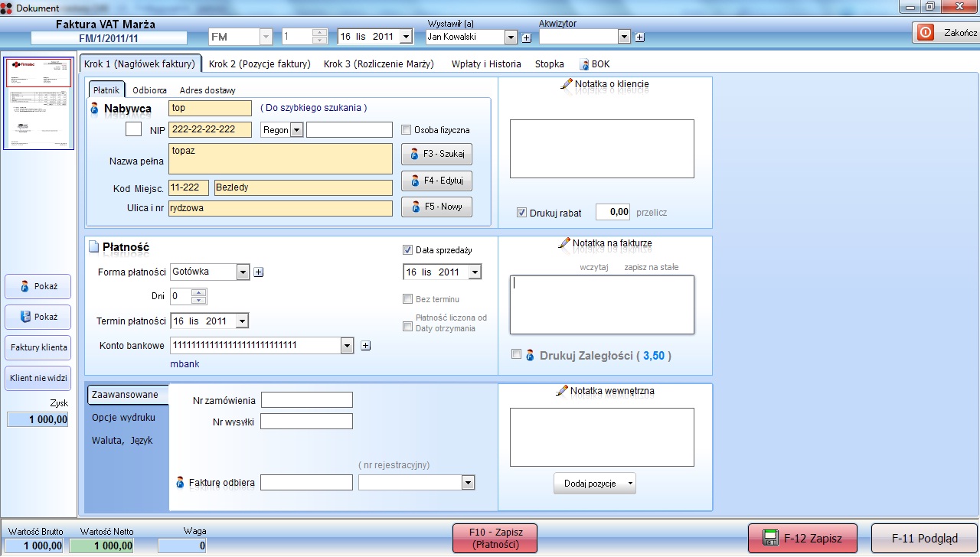The width and height of the screenshot is (980, 557).
Task: Click the person icon beside Drukuj Zaległości
Action: 530,355
